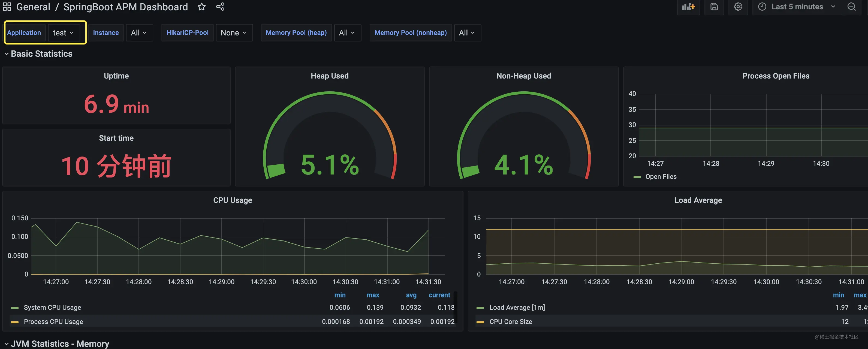Zoom out the time range
Image resolution: width=868 pixels, height=349 pixels.
[x=851, y=7]
